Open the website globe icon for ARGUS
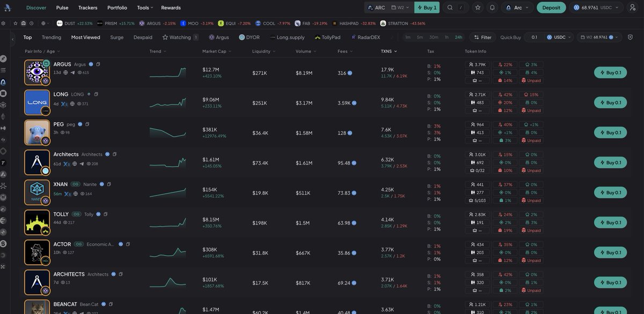The width and height of the screenshot is (644, 314). (x=65, y=72)
